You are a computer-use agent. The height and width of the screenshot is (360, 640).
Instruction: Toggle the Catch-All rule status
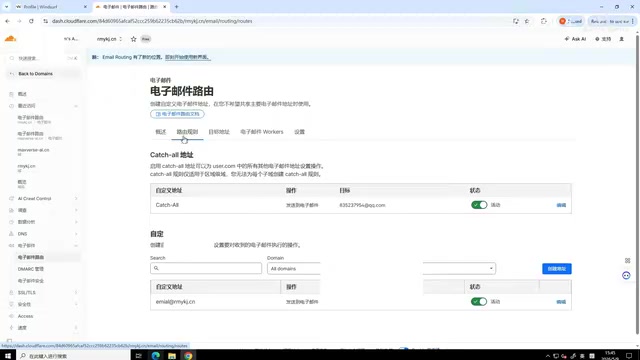click(479, 205)
